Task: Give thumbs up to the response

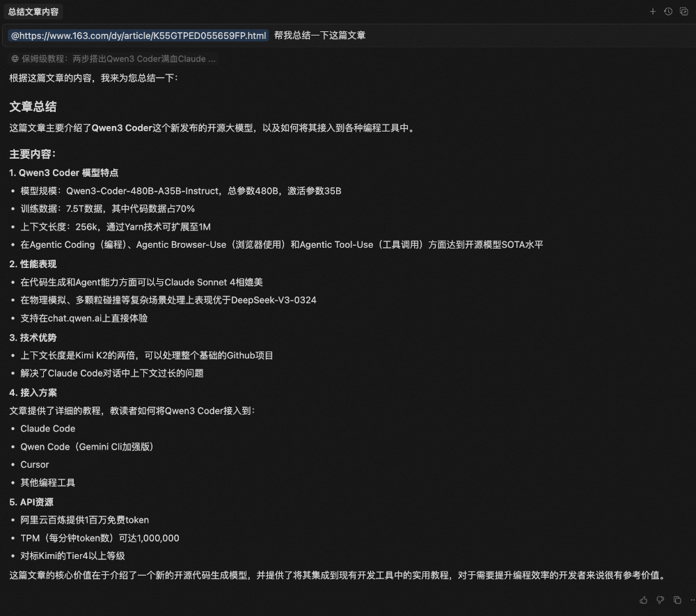Action: tap(644, 600)
